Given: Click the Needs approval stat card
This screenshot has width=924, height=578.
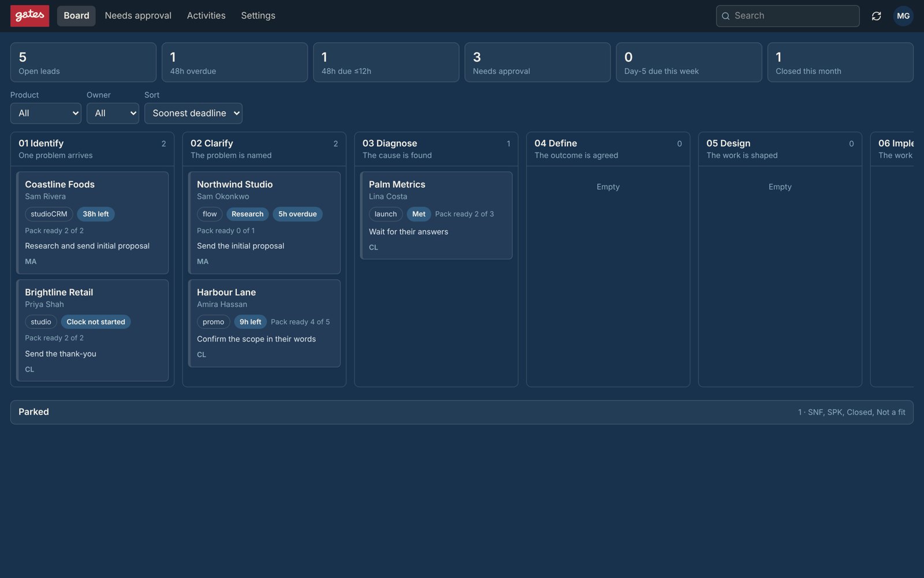Looking at the screenshot, I should (537, 62).
